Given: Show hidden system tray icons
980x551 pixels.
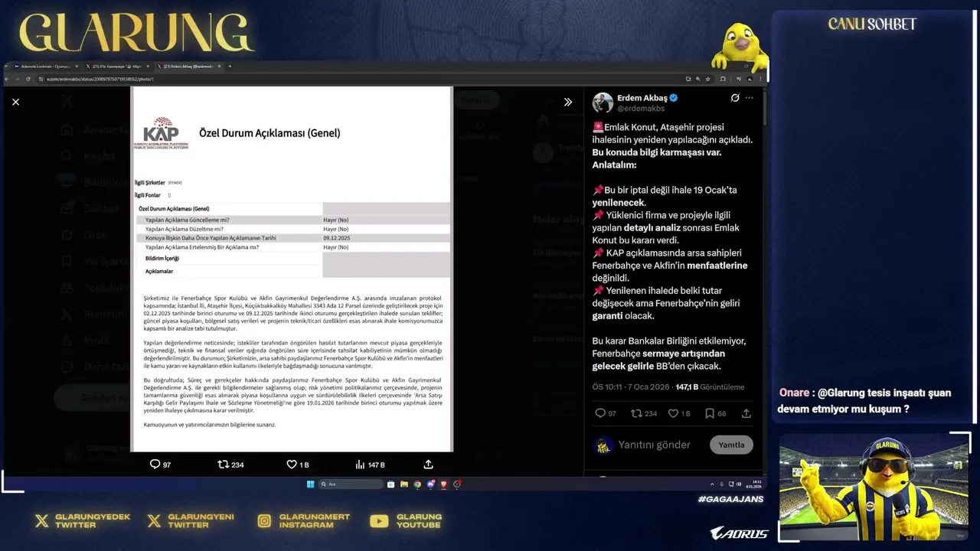Looking at the screenshot, I should pos(712,484).
